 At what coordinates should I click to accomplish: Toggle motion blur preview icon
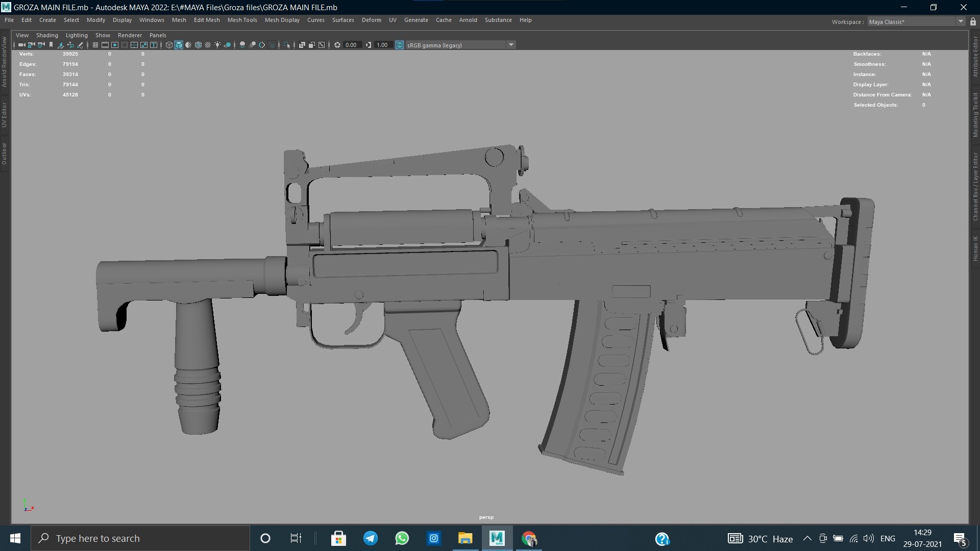pos(253,45)
